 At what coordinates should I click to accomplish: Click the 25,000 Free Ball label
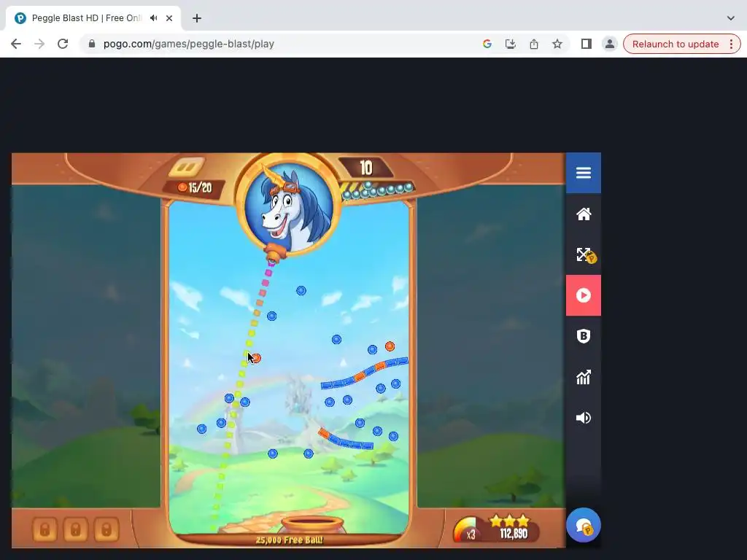click(289, 540)
